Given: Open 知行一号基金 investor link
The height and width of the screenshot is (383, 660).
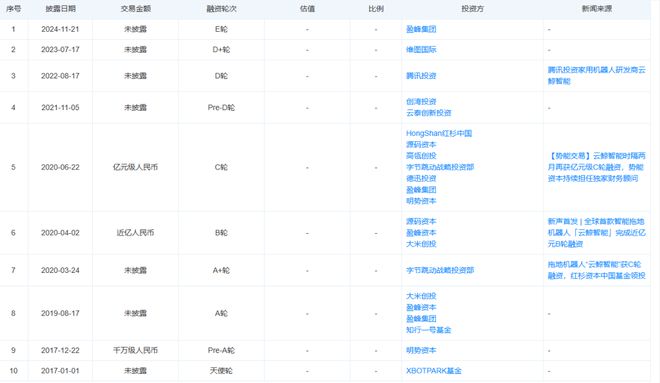Looking at the screenshot, I should (428, 330).
